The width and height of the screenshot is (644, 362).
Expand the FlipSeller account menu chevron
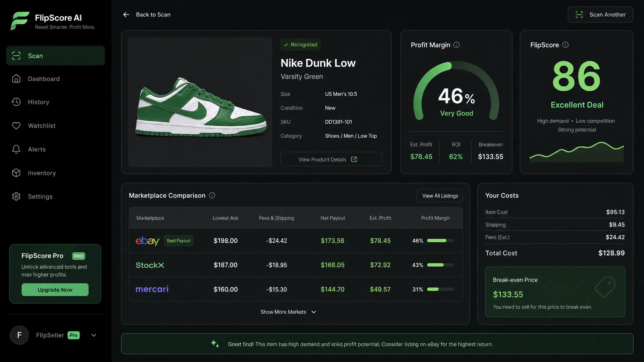click(94, 335)
